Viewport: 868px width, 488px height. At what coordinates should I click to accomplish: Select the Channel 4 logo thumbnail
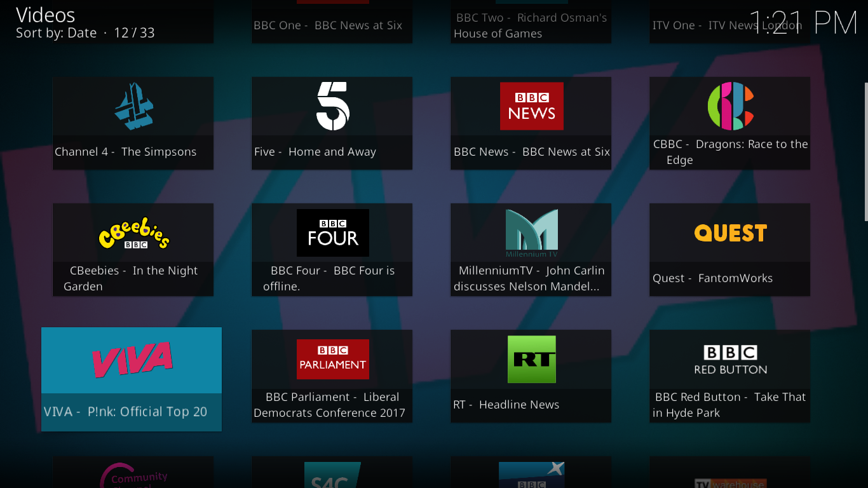[x=133, y=106]
